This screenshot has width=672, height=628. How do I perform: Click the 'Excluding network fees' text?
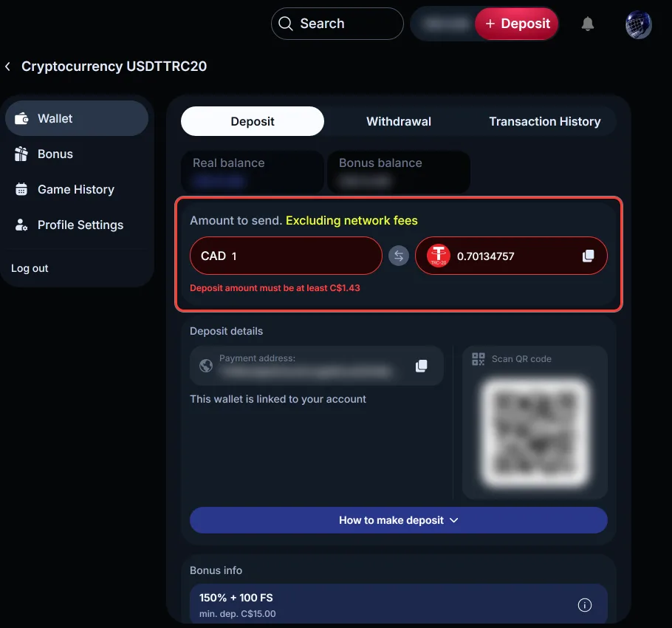352,220
